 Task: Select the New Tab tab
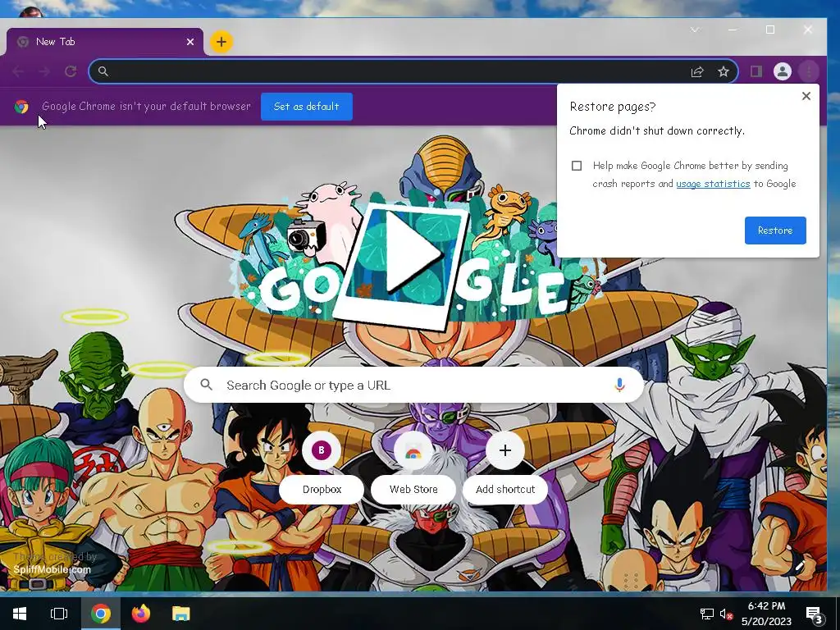click(x=104, y=42)
